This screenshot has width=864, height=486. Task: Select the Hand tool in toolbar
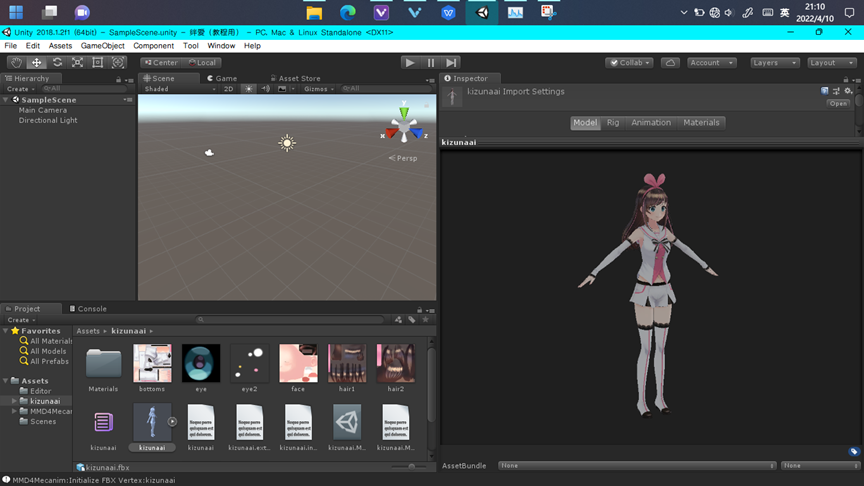16,62
